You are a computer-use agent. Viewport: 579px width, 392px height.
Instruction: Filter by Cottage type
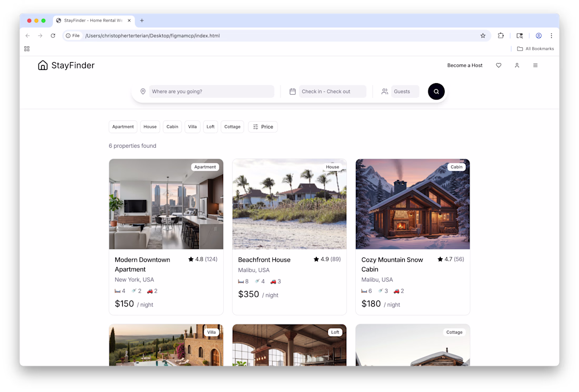point(232,127)
